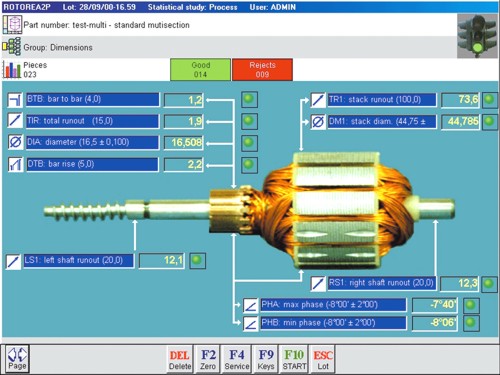Click the Pieces bar chart icon
This screenshot has width=500, height=375.
tap(12, 70)
